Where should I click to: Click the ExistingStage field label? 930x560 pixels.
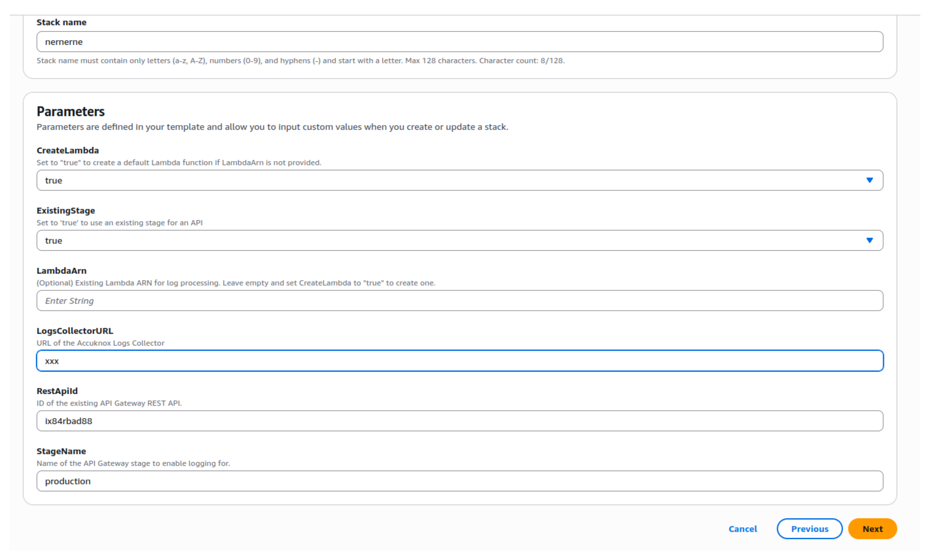(x=66, y=210)
